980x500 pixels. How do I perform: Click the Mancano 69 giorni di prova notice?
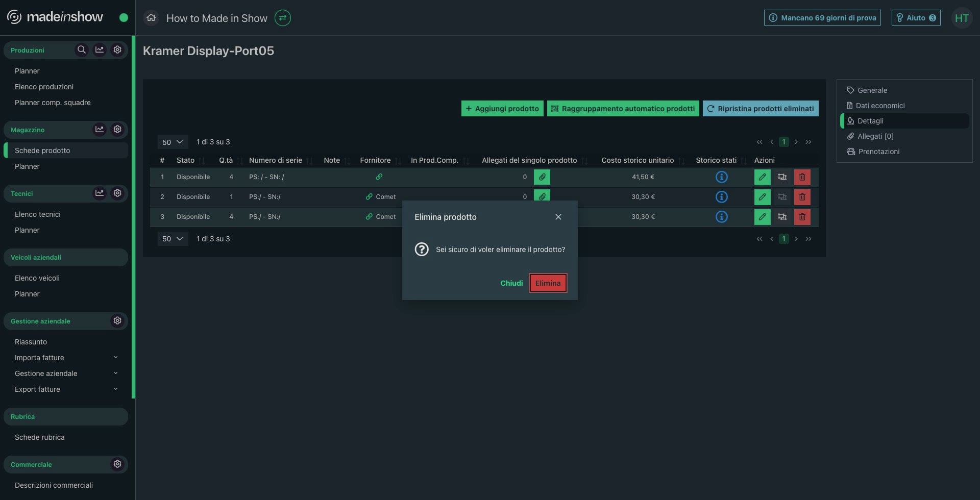tap(822, 18)
